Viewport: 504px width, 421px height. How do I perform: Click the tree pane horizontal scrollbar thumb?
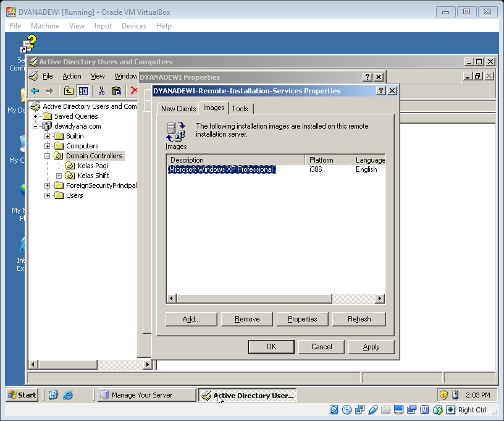pos(67,364)
